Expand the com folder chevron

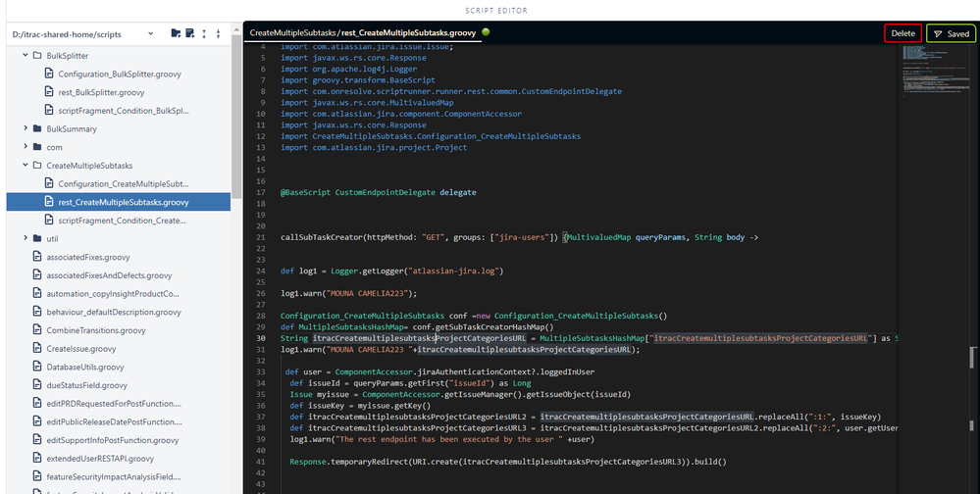click(26, 147)
